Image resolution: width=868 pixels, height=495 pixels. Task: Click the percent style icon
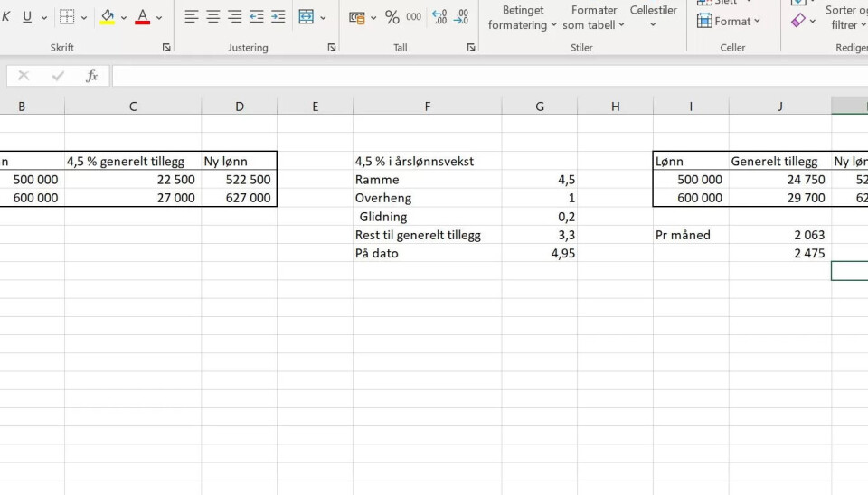tap(392, 17)
